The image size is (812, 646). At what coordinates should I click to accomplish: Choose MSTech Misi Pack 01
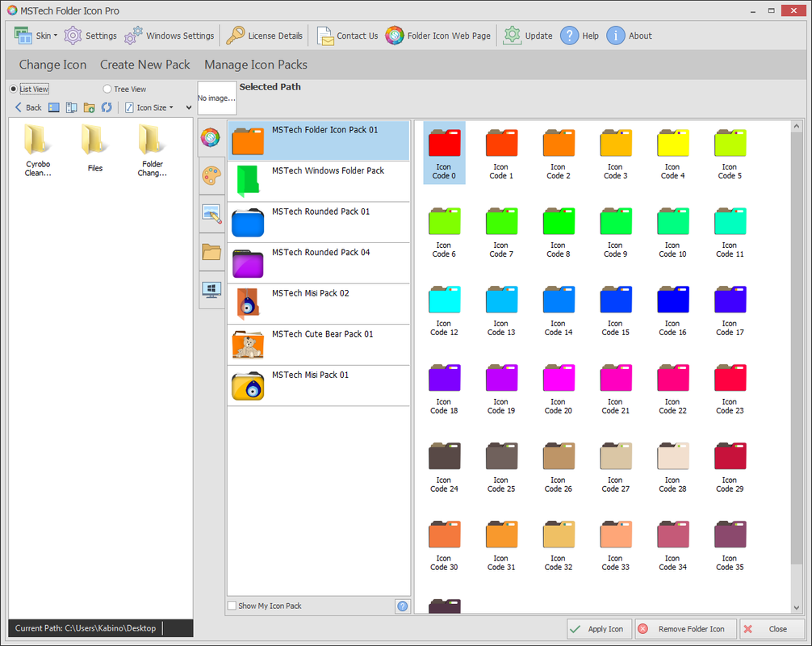click(x=319, y=386)
